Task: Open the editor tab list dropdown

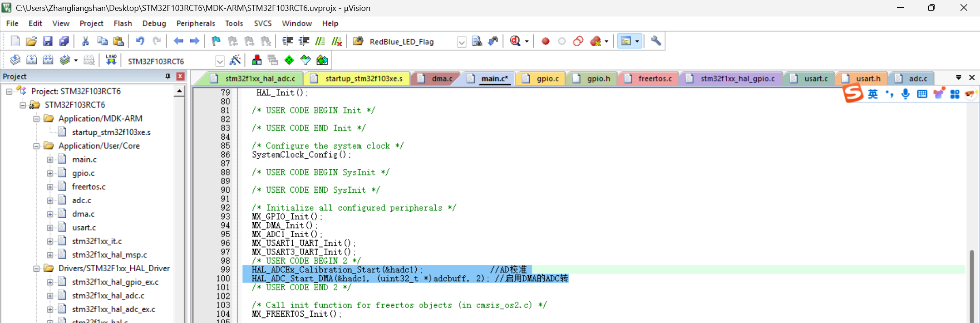Action: click(959, 78)
